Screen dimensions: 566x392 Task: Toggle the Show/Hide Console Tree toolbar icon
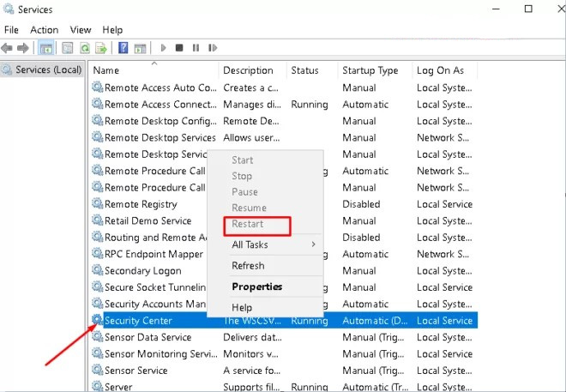pos(45,48)
